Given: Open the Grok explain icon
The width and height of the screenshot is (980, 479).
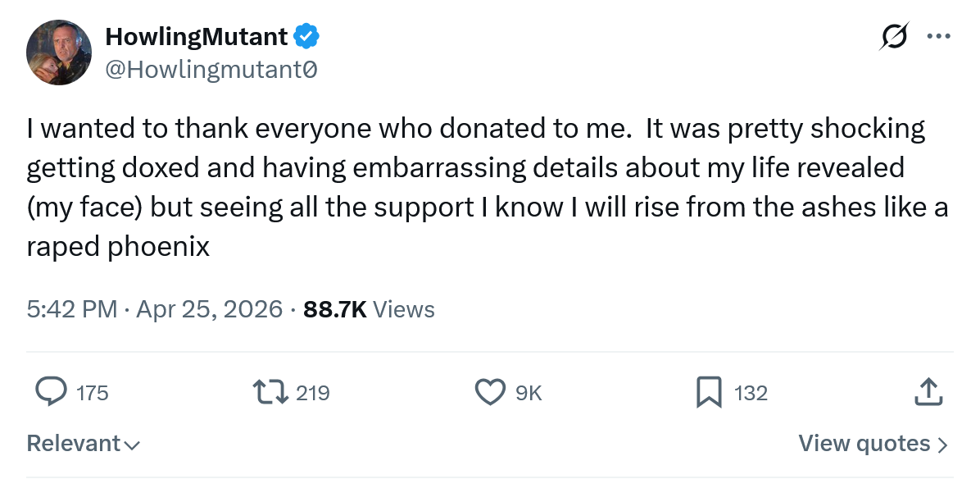Looking at the screenshot, I should click(x=893, y=37).
